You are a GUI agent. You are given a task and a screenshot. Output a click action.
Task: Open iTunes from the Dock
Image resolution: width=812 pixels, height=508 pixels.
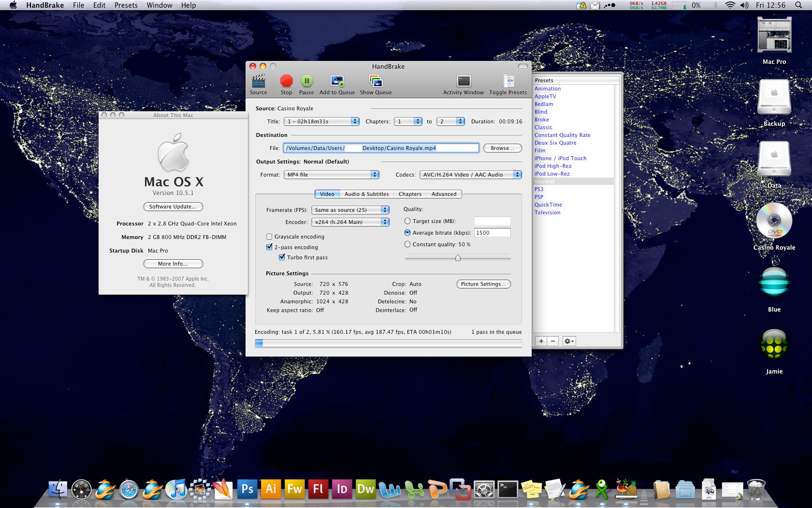click(x=176, y=489)
